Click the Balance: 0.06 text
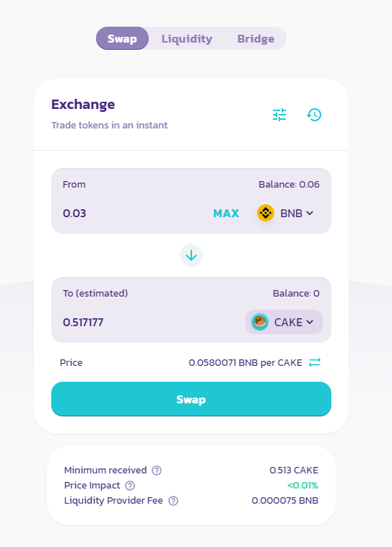This screenshot has height=547, width=392. pyautogui.click(x=289, y=184)
